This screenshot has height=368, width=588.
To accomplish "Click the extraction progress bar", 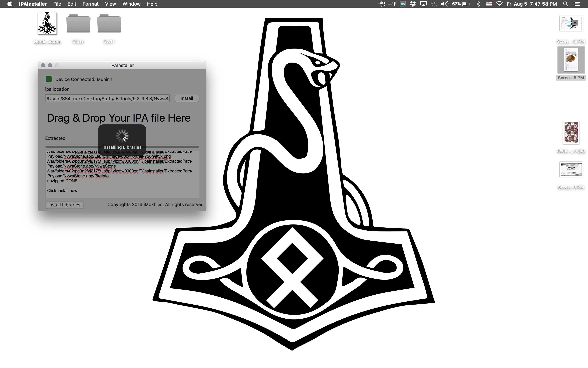I will click(122, 146).
